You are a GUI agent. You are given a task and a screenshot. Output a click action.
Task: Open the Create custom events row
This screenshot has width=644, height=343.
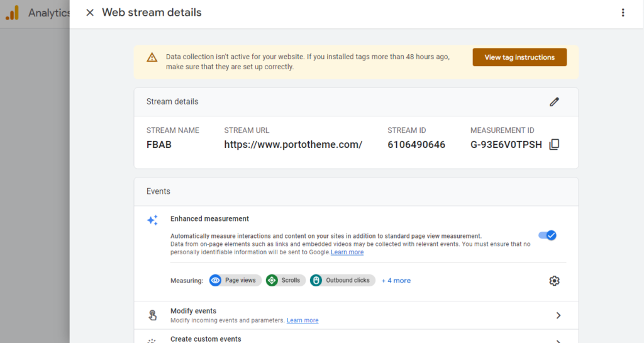[356, 338]
